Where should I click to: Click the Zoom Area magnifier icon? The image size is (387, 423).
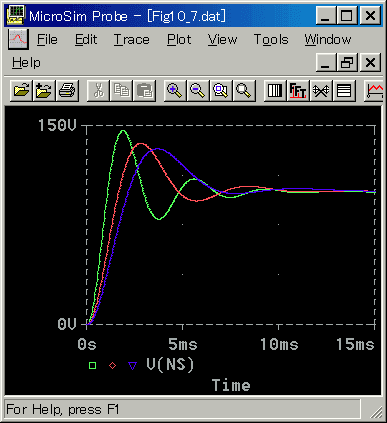(221, 90)
